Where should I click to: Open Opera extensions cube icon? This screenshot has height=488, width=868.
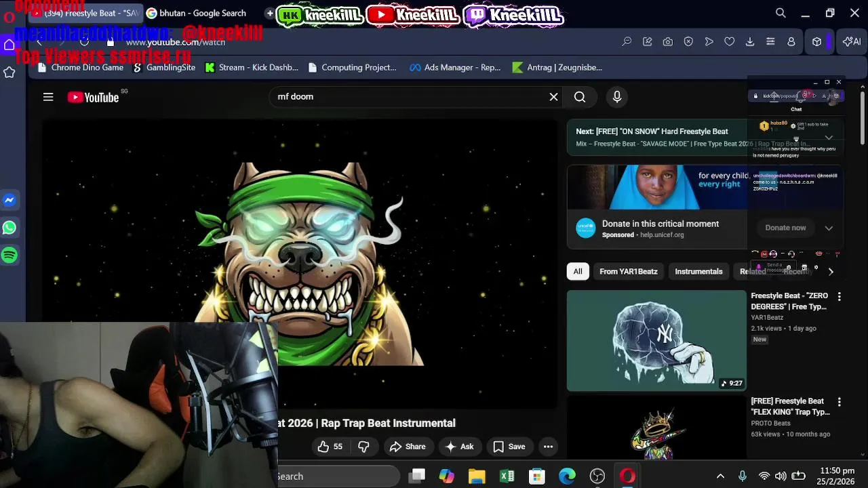817,42
